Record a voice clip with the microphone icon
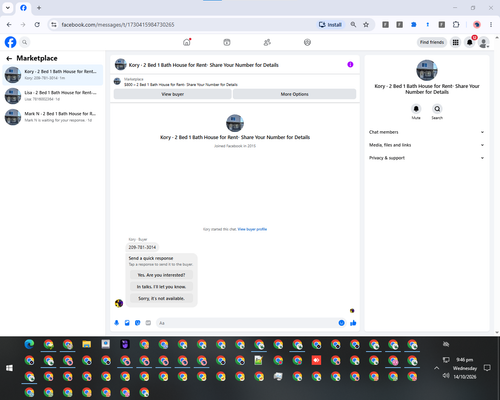Viewport: 500px width, 400px height. 117,323
